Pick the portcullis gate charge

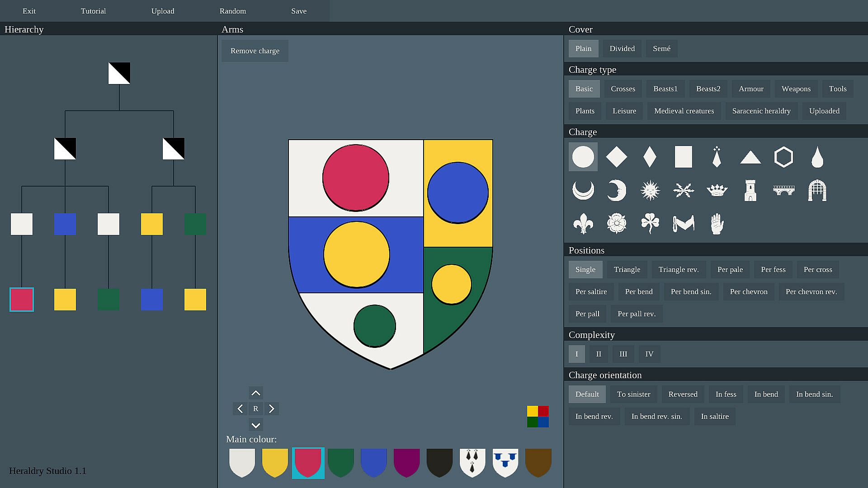click(817, 190)
